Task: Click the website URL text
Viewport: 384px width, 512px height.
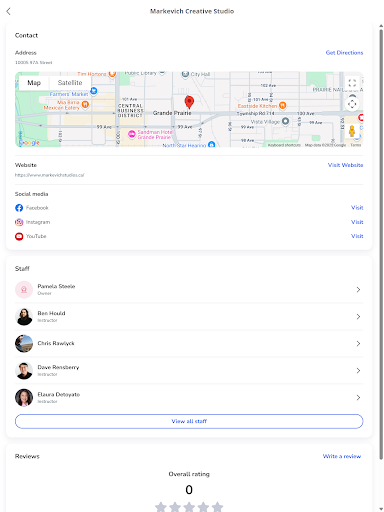Action: coord(50,175)
